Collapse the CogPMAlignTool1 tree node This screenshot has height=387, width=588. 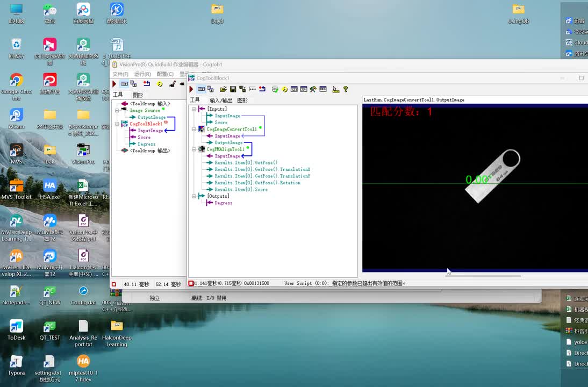pyautogui.click(x=194, y=149)
